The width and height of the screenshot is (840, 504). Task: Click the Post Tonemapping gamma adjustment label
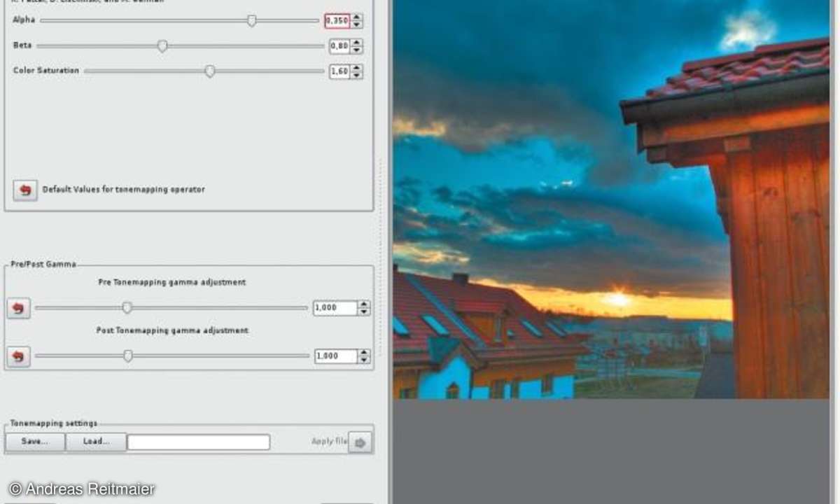(172, 330)
